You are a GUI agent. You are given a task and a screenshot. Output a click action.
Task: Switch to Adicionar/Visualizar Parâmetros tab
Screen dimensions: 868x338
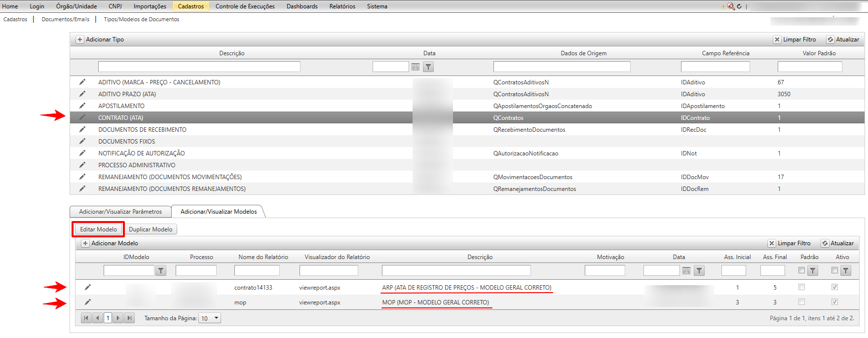[x=120, y=212]
